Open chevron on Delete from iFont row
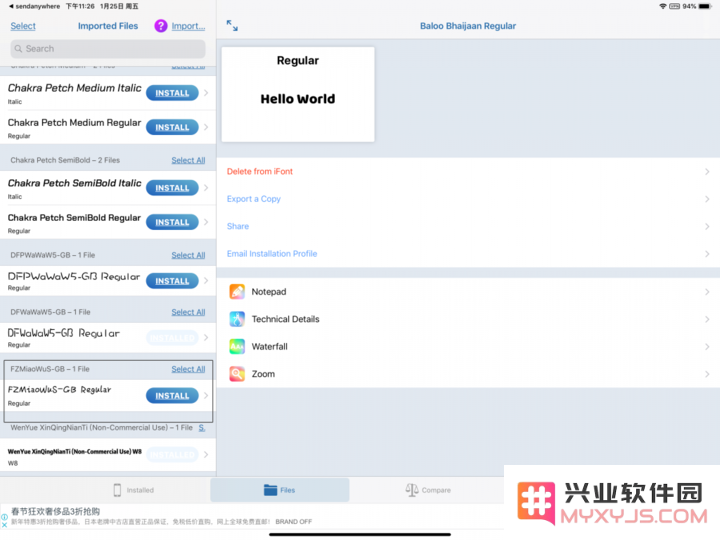Screen dimensions: 720x540 [x=707, y=172]
